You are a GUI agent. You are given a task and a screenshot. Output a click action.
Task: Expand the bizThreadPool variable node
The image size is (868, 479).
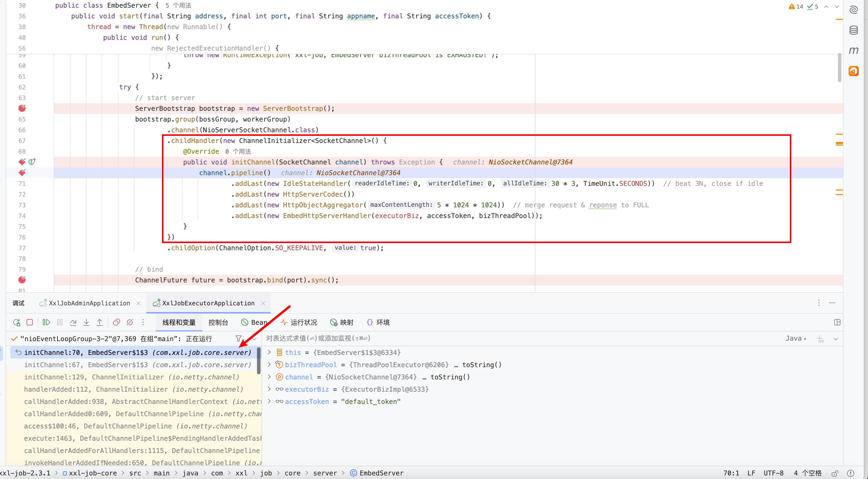coord(269,364)
